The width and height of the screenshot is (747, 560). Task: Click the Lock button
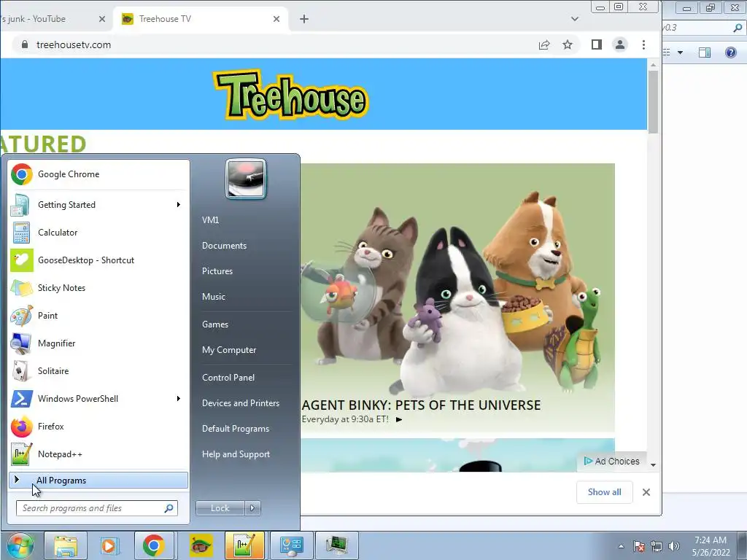coord(220,508)
